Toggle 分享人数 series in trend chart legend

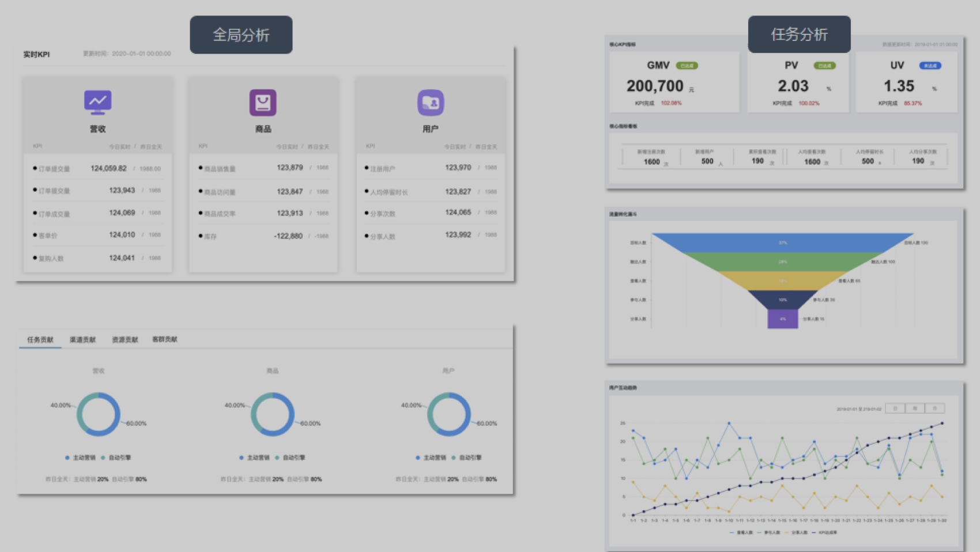coord(796,532)
